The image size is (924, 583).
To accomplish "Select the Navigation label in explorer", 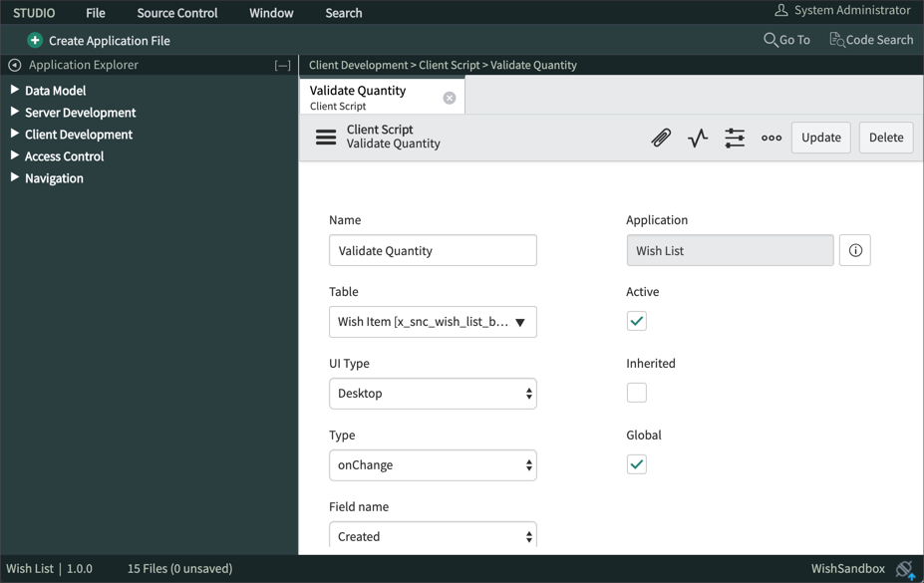I will 54,177.
